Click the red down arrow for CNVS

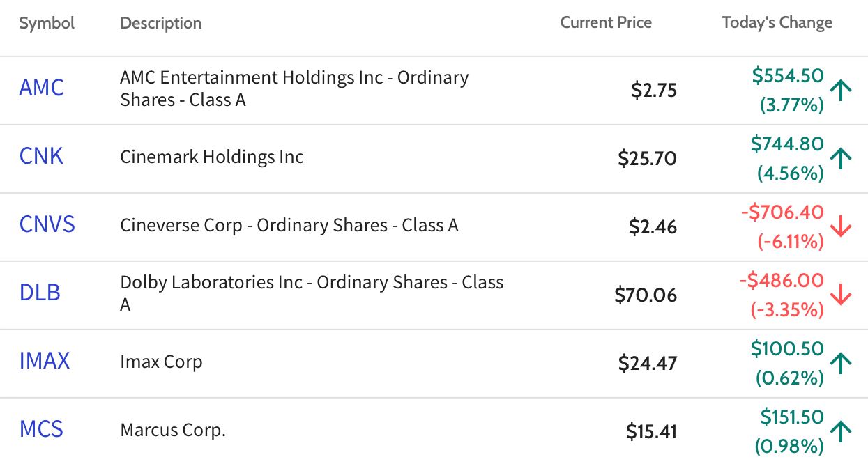click(842, 227)
